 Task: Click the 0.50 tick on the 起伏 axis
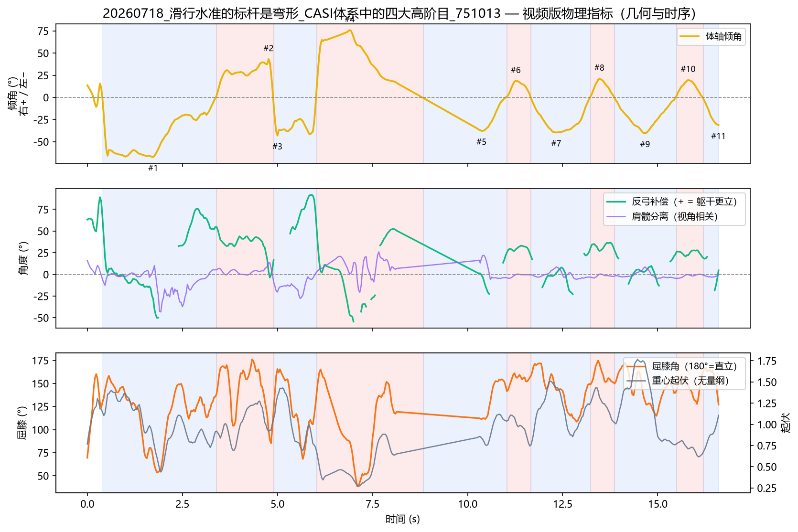[x=767, y=467]
